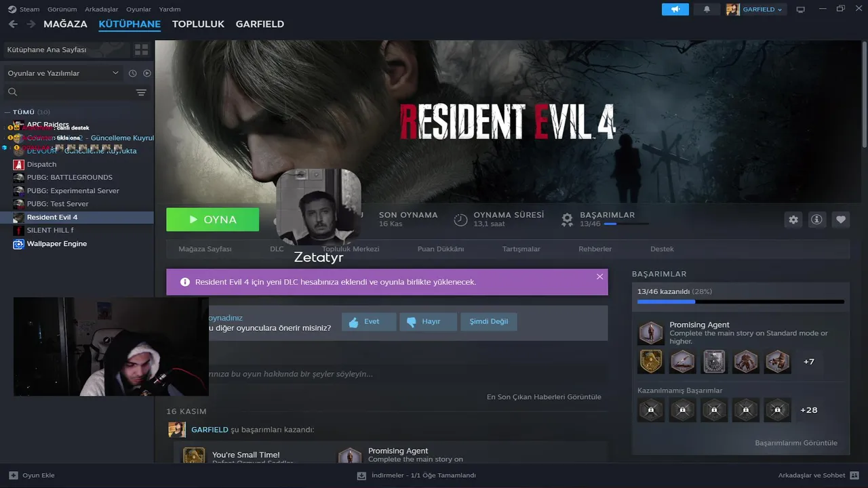Image resolution: width=868 pixels, height=488 pixels.
Task: Open Kütüphane Ana Sayfası
Action: 66,49
